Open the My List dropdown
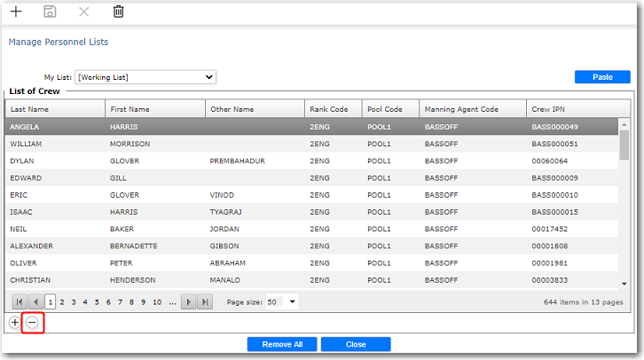 tap(145, 77)
